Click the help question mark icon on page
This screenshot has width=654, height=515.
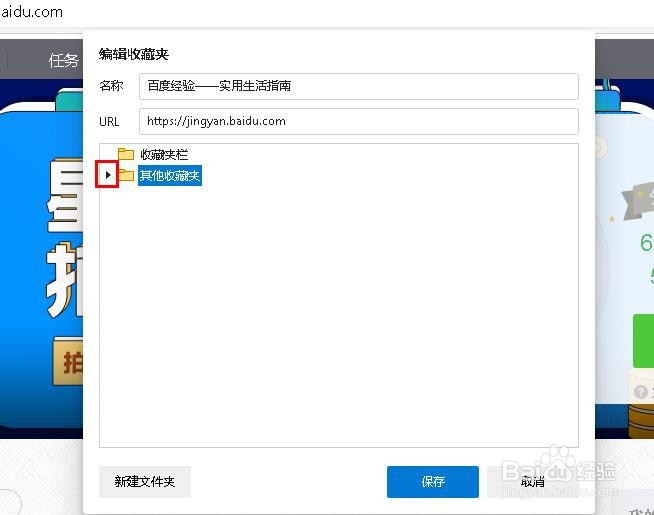641,392
